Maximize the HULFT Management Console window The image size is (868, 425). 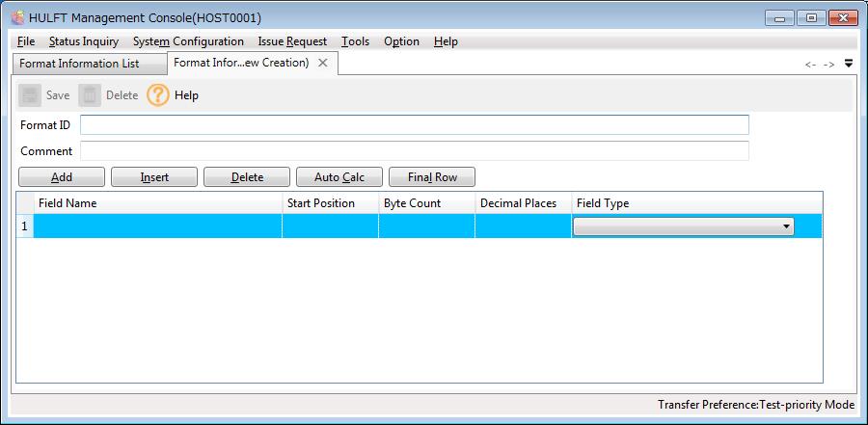[811, 18]
